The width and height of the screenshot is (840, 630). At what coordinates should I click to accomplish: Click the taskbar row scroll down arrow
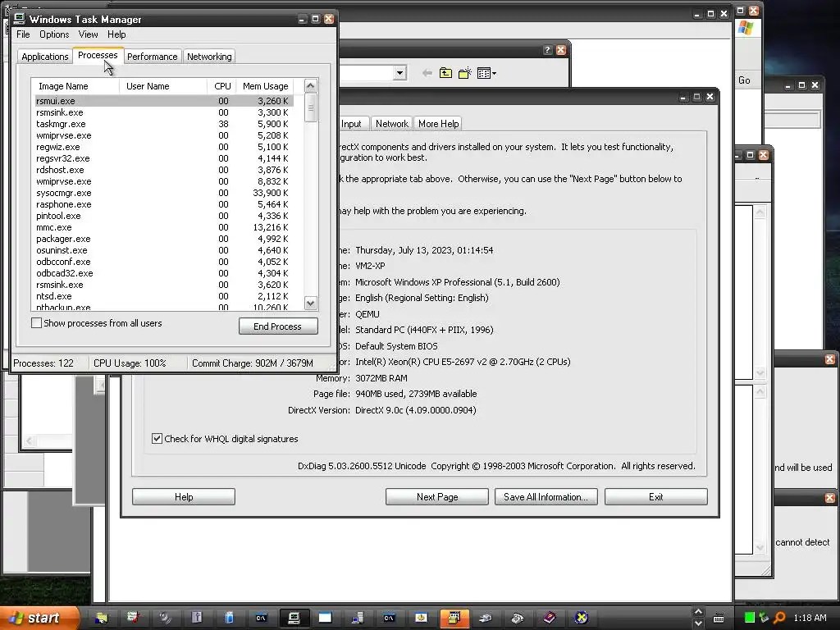coord(698,623)
